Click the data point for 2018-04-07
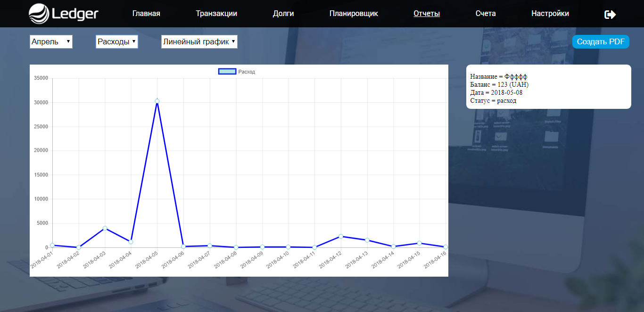Viewport: 644px width, 312px height. coord(209,246)
